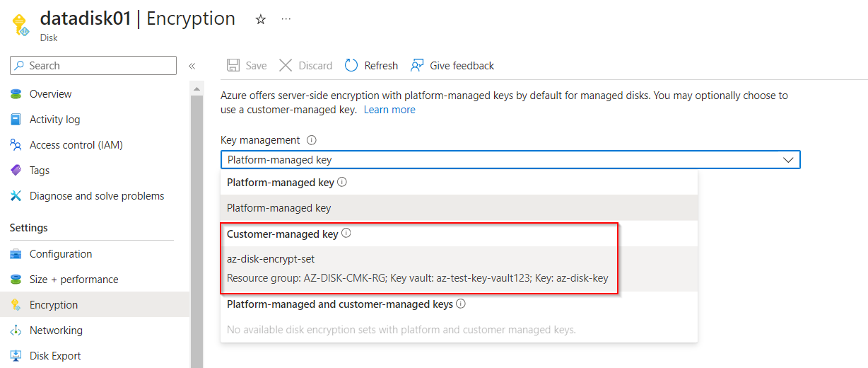This screenshot has height=368, width=868.
Task: Open Networking settings
Action: [56, 330]
